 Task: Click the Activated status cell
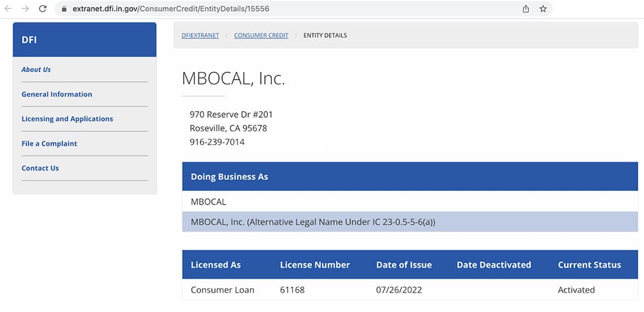(x=576, y=290)
